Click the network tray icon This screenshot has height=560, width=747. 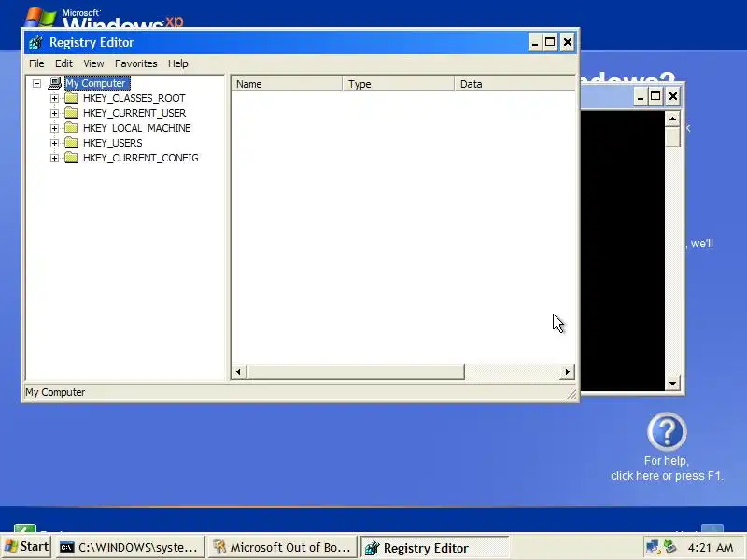click(652, 547)
